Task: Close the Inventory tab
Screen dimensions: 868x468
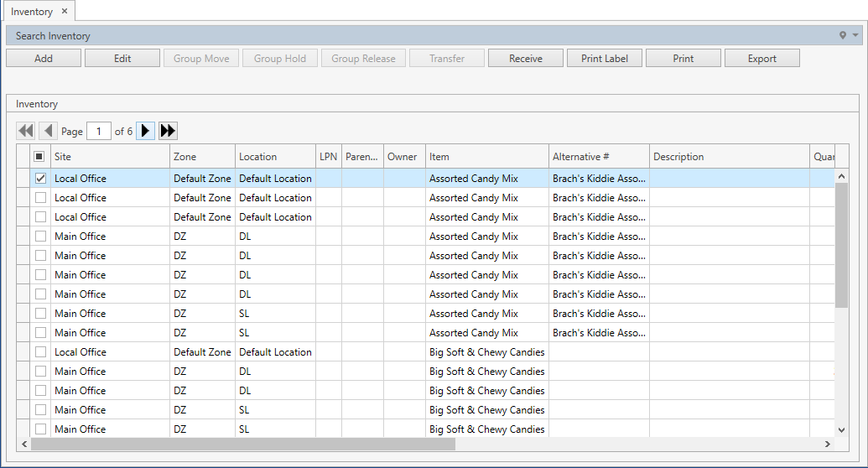Action: (x=65, y=12)
